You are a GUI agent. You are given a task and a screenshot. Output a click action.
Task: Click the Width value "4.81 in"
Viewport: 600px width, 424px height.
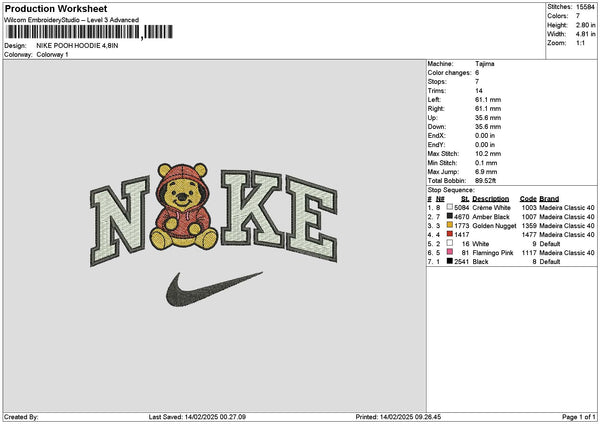(x=585, y=34)
